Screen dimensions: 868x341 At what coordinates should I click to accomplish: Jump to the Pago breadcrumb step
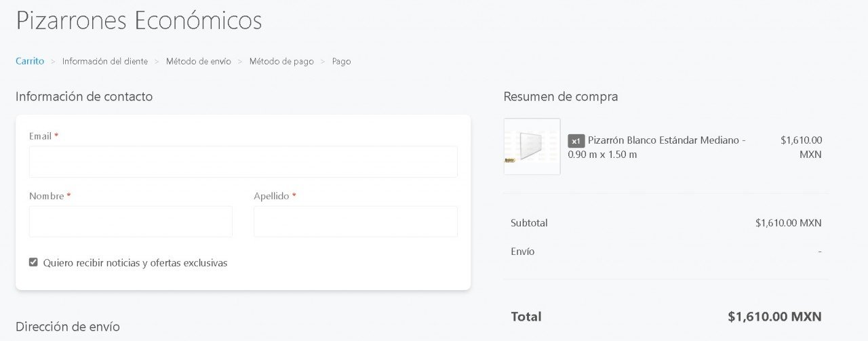(x=341, y=61)
